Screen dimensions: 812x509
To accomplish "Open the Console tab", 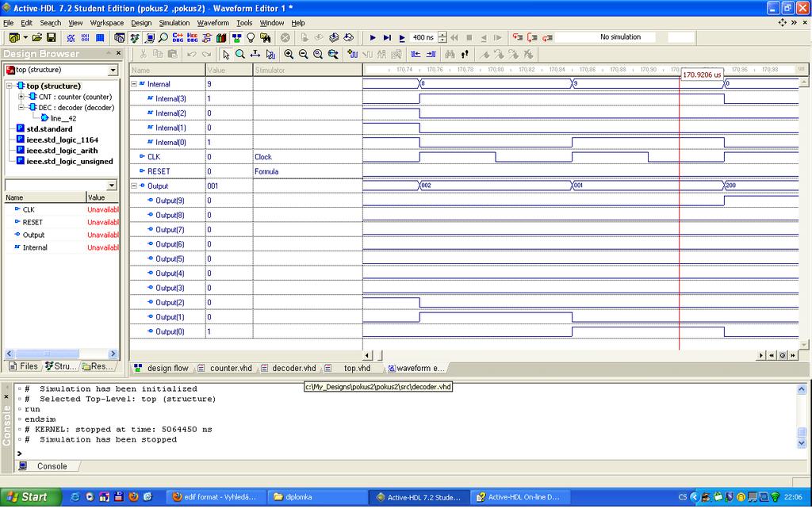I will (x=45, y=466).
